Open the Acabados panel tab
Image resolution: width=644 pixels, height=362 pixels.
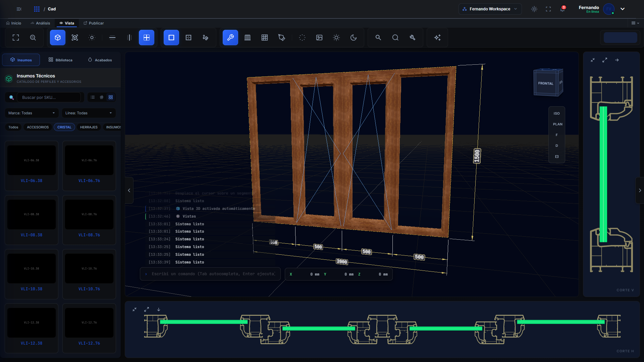100,60
